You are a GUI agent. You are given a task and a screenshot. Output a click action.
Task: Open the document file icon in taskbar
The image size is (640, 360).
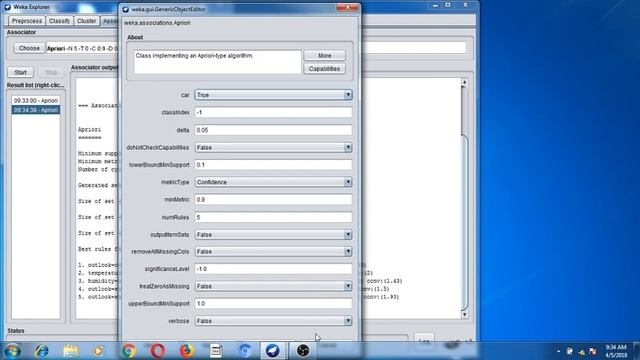[216, 351]
